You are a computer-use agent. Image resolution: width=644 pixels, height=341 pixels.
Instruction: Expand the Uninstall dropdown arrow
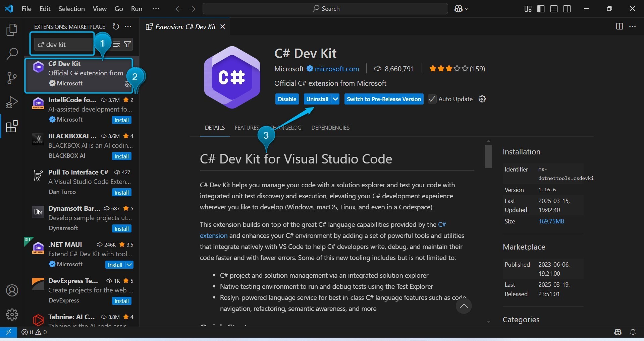[x=335, y=99]
